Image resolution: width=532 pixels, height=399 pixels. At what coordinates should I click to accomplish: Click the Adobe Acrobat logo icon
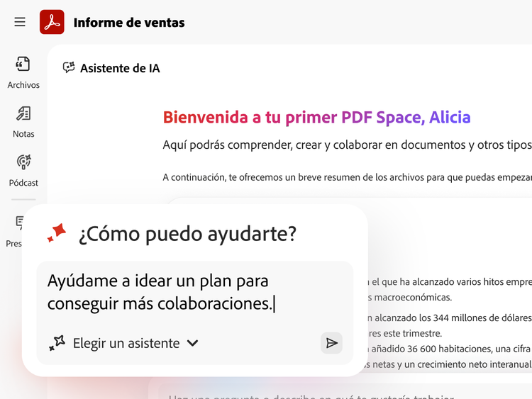click(52, 22)
